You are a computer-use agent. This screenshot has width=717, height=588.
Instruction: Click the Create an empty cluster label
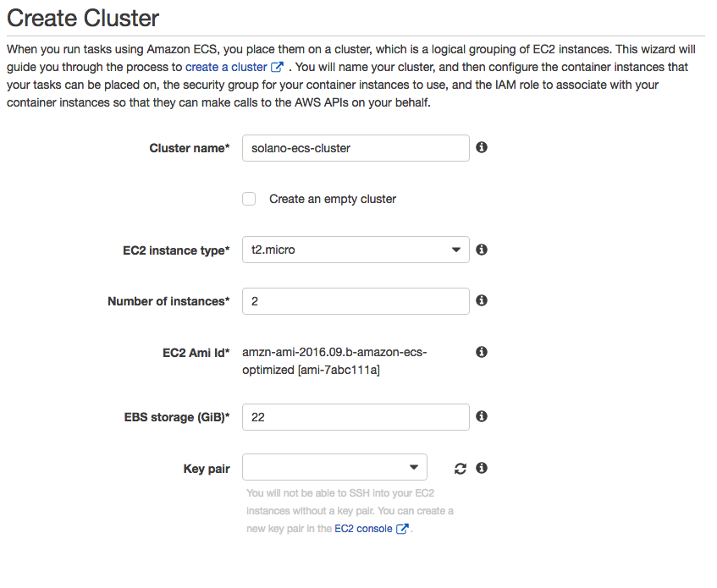(333, 199)
